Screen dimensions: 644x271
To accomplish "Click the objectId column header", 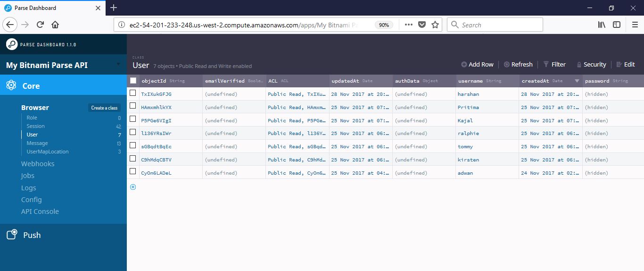I will point(171,81).
